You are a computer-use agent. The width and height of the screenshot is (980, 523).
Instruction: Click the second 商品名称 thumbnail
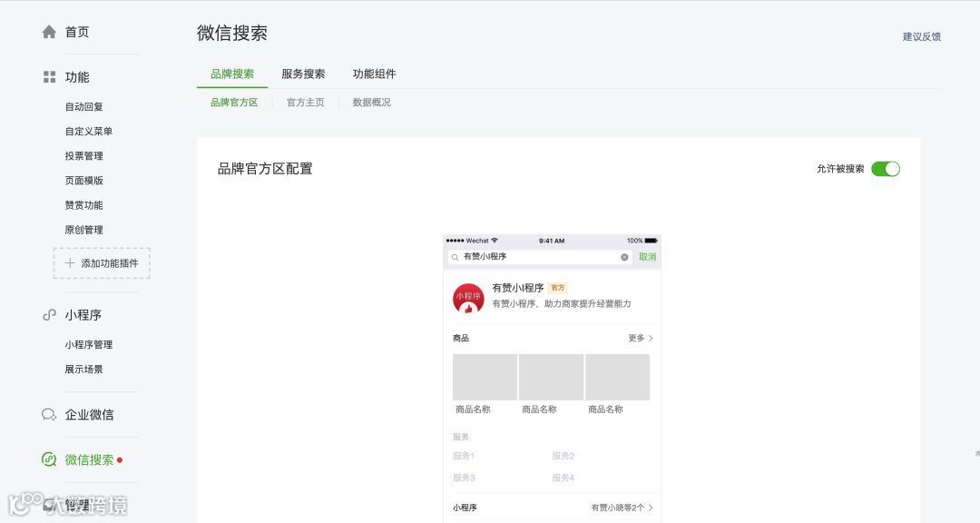(x=552, y=377)
